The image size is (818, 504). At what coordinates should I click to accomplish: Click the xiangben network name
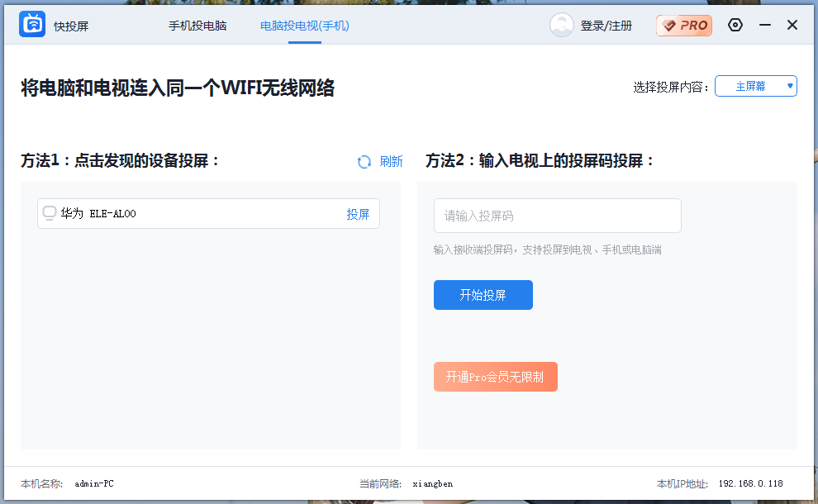(432, 483)
